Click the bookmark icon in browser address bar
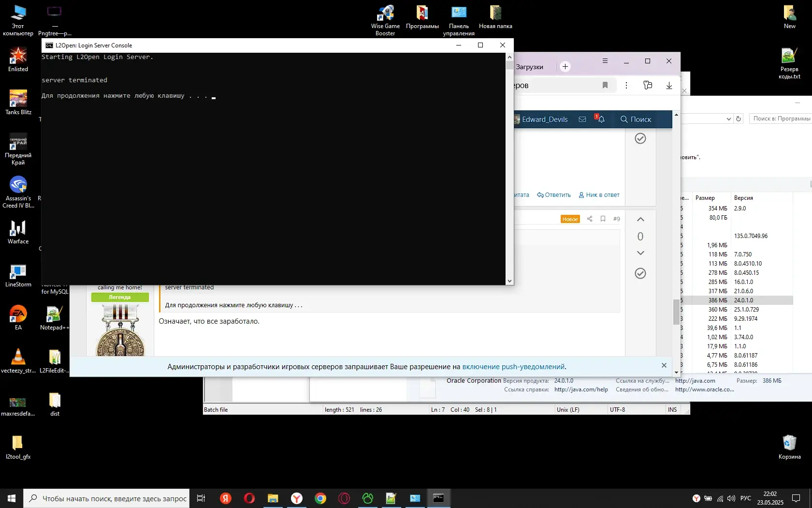 (605, 85)
